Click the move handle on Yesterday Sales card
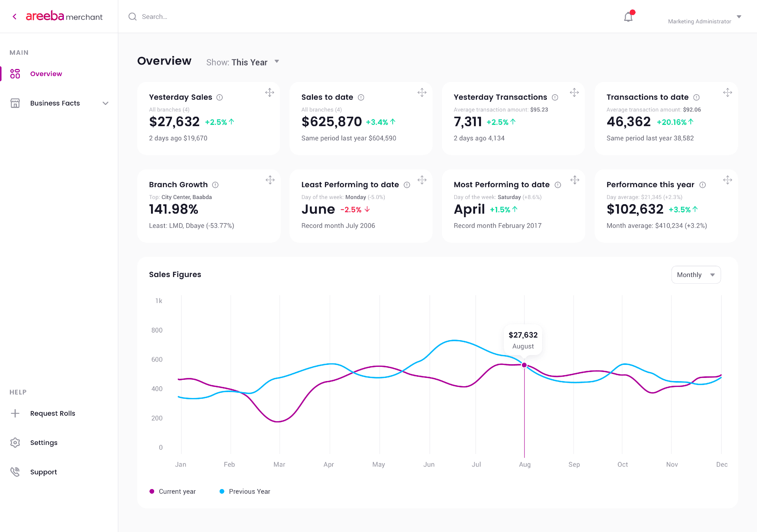The image size is (757, 532). click(x=270, y=93)
